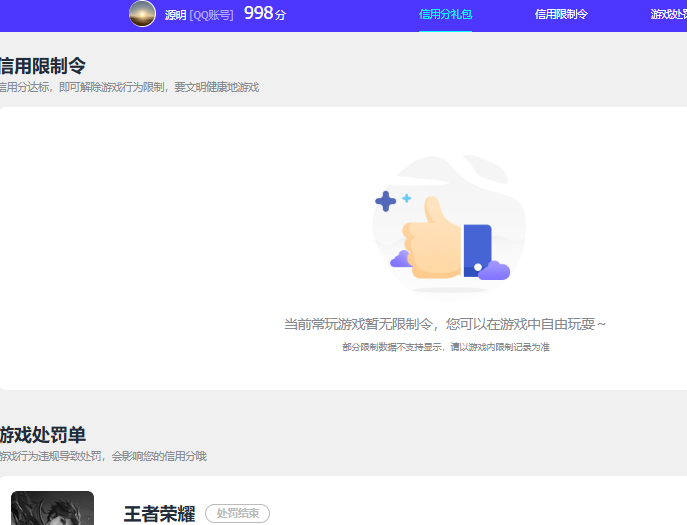This screenshot has width=687, height=525.
Task: Click the [QQ账号] label in header
Action: [211, 15]
